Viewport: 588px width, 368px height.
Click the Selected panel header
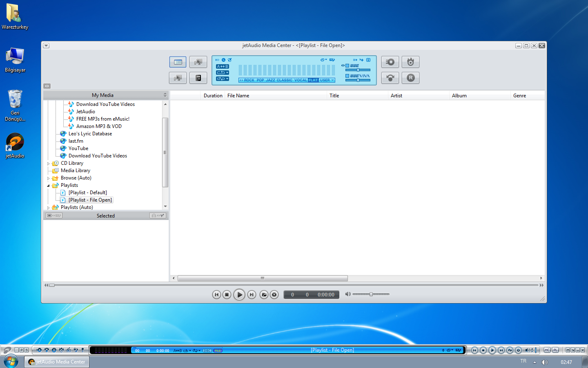click(x=106, y=216)
